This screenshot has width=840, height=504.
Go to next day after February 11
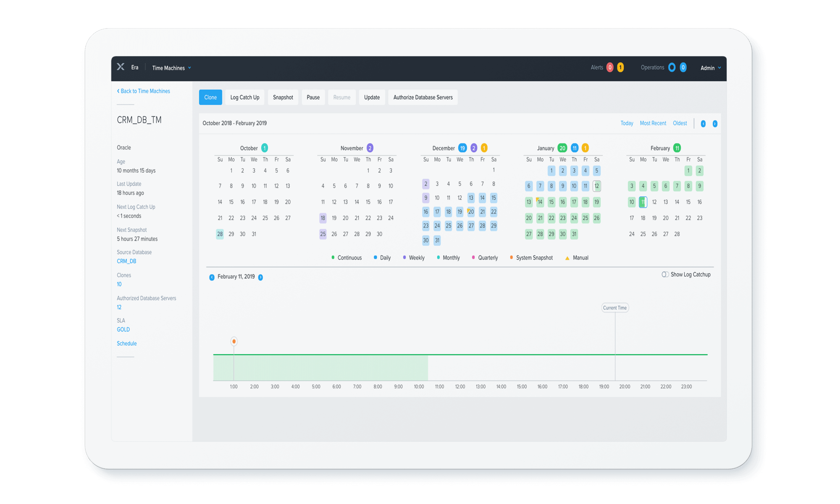[260, 277]
